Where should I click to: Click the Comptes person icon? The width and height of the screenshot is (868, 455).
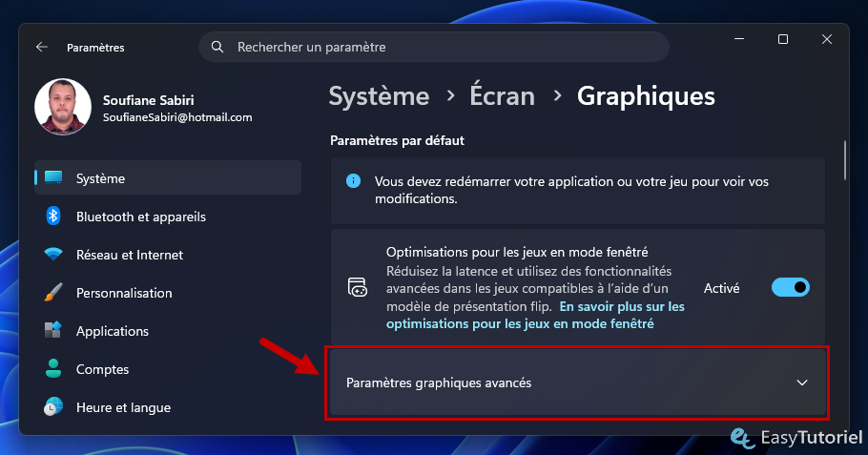53,368
